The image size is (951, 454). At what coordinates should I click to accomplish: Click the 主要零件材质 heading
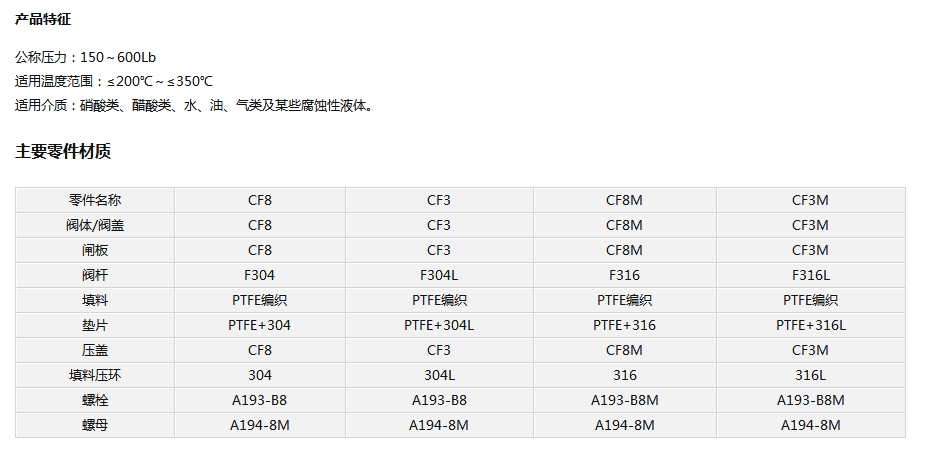click(63, 152)
